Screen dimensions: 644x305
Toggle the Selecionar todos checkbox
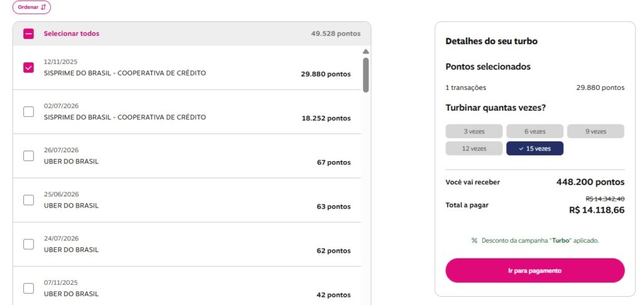tap(28, 34)
